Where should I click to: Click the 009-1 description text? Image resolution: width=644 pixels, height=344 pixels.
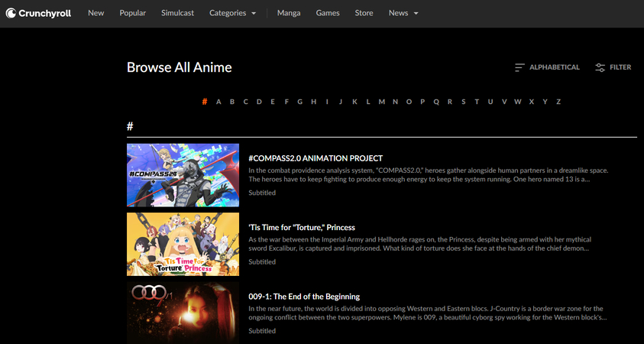(x=428, y=313)
